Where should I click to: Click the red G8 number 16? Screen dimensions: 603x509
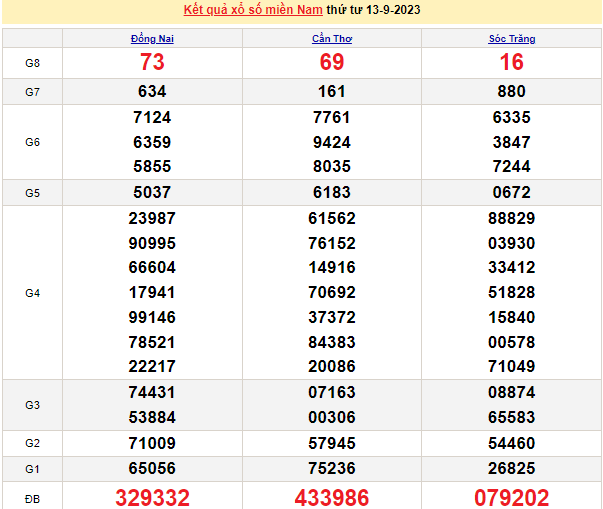point(511,62)
